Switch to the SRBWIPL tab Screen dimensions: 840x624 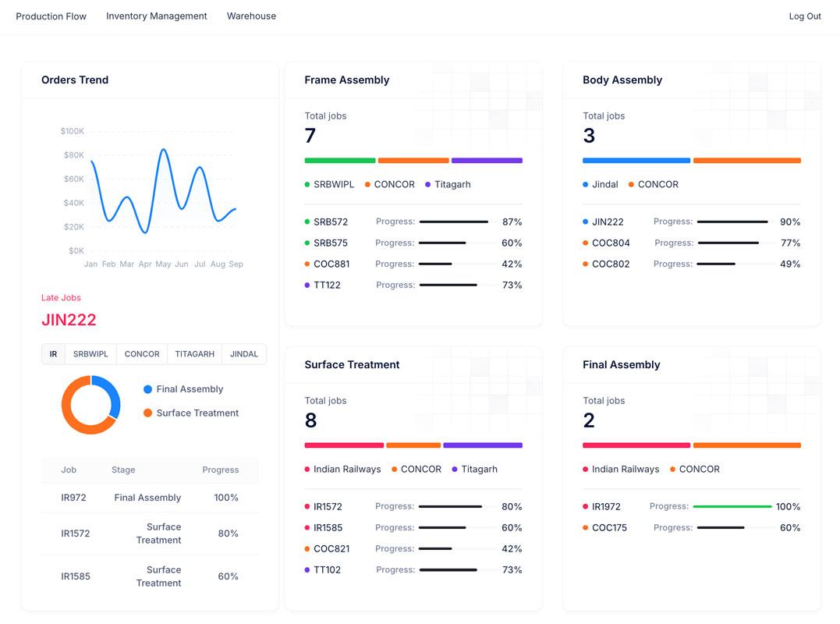(90, 354)
